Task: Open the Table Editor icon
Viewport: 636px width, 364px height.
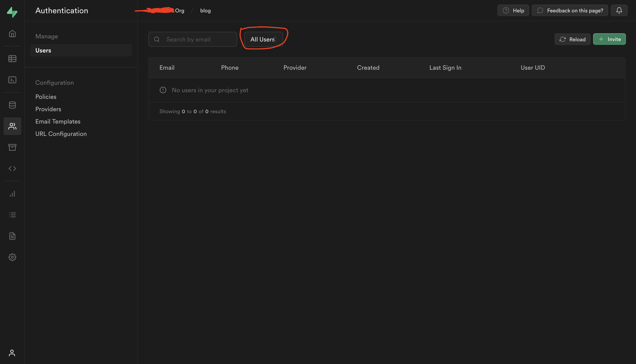Action: pyautogui.click(x=12, y=58)
